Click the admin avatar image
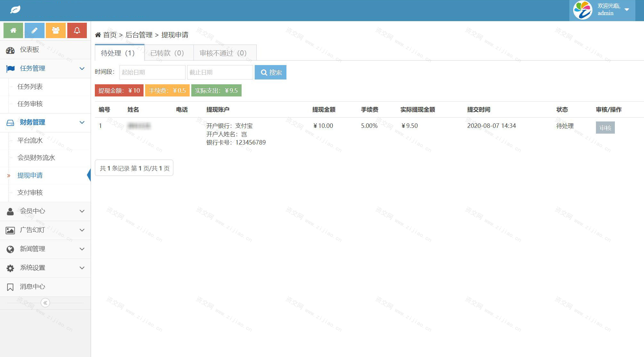This screenshot has height=357, width=644. click(x=582, y=10)
